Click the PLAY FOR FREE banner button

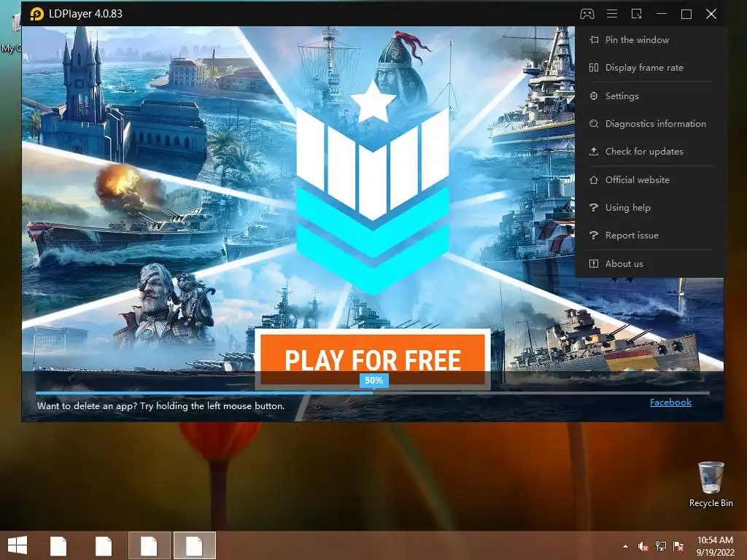click(373, 359)
